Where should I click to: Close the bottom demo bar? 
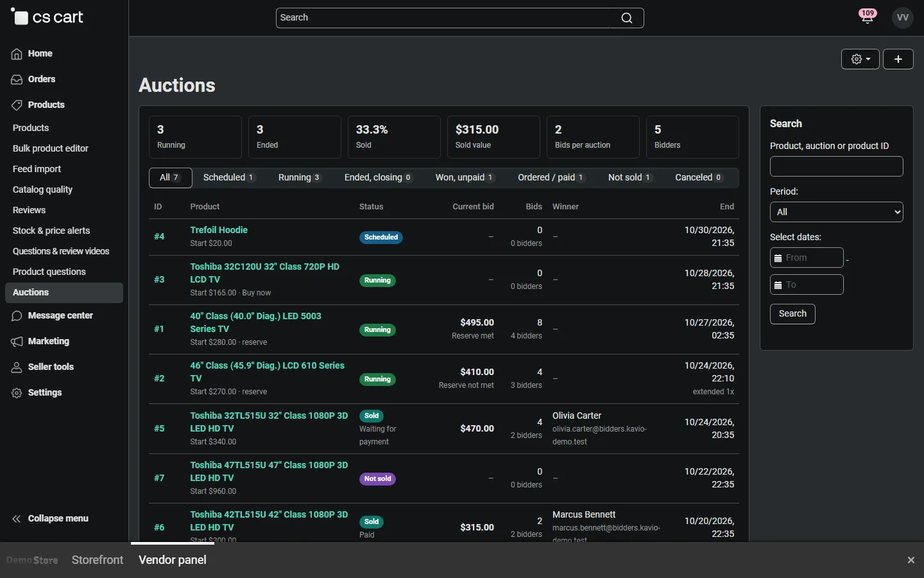(x=911, y=560)
